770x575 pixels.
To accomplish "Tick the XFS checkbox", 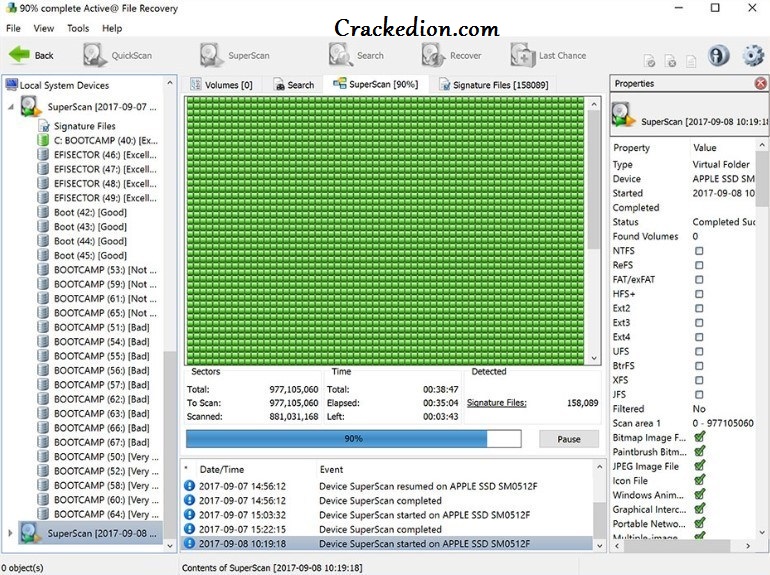I will (699, 380).
